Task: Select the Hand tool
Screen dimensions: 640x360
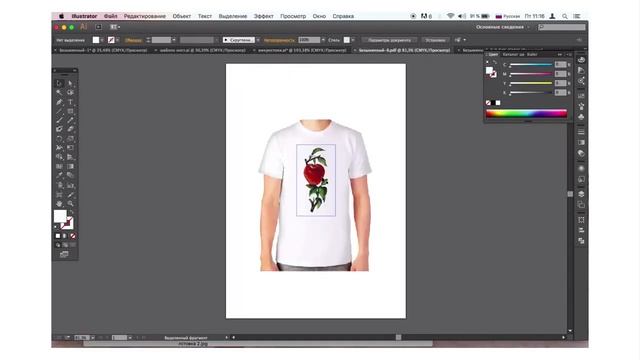Action: 59,203
